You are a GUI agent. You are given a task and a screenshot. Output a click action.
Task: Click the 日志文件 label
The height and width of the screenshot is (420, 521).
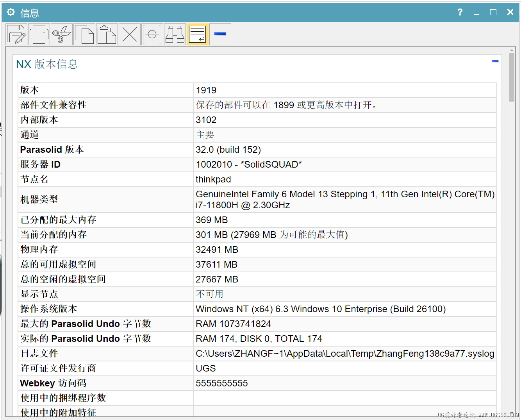(39, 354)
